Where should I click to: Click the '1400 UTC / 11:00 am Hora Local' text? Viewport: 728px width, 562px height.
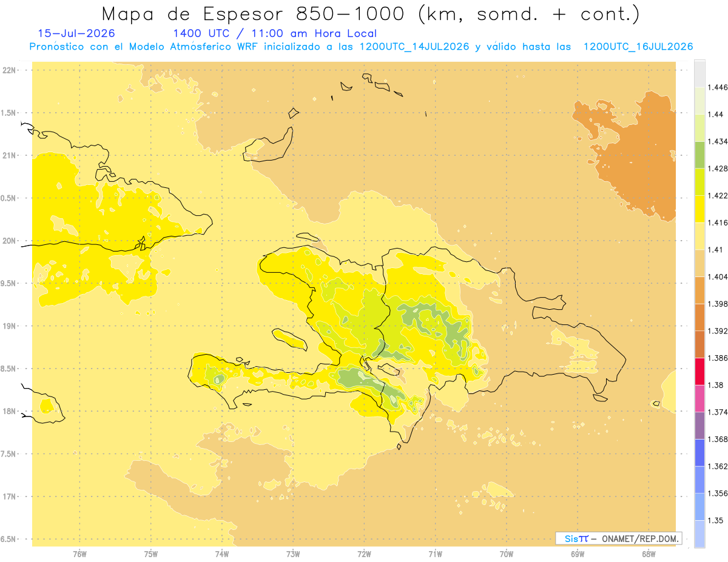click(275, 34)
